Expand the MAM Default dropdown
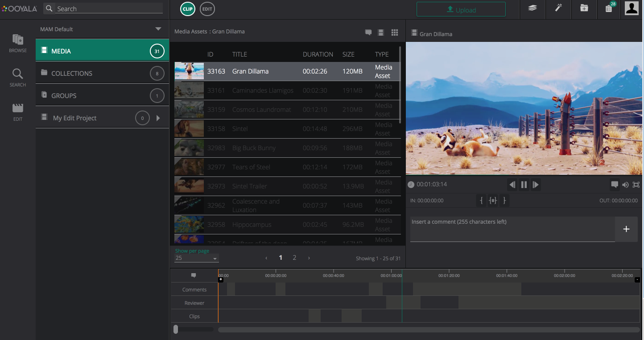This screenshot has width=644, height=340. point(158,29)
